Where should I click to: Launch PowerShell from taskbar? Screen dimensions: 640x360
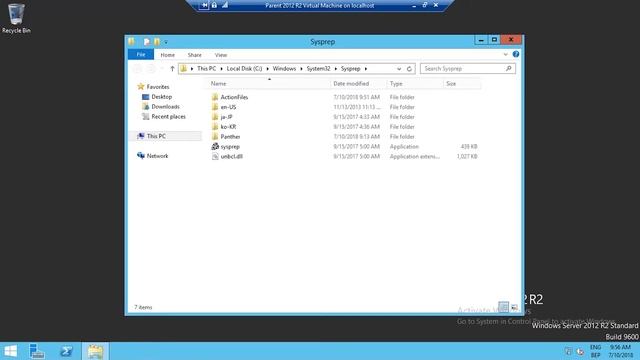(66, 351)
